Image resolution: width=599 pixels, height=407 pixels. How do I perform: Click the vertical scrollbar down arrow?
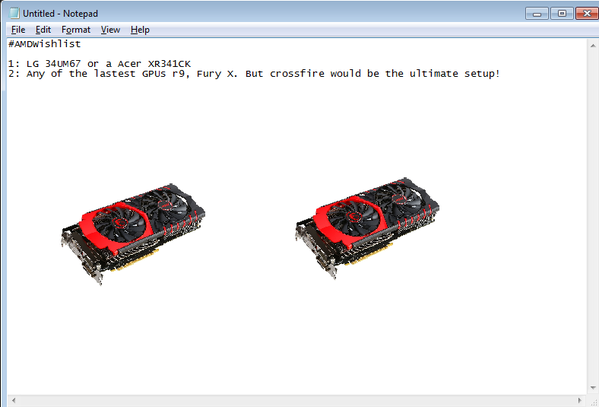click(x=593, y=388)
